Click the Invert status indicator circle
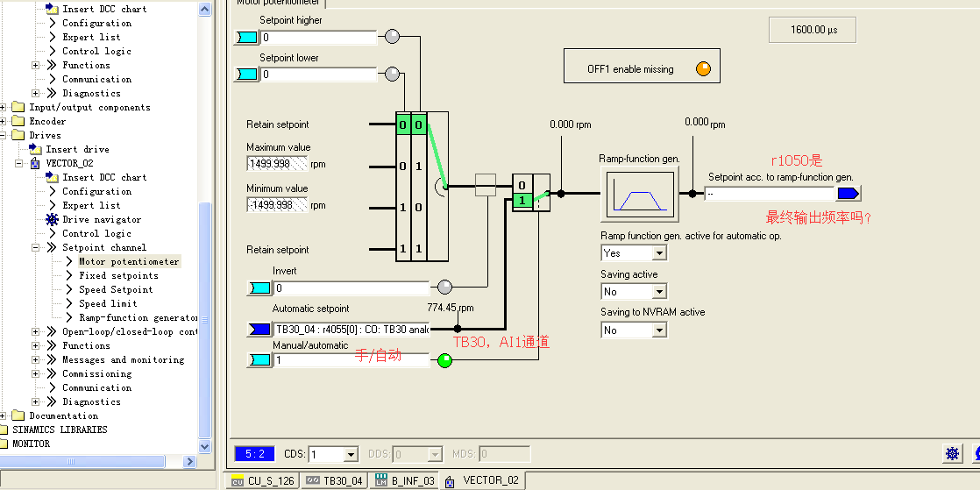This screenshot has height=490, width=980. point(444,287)
